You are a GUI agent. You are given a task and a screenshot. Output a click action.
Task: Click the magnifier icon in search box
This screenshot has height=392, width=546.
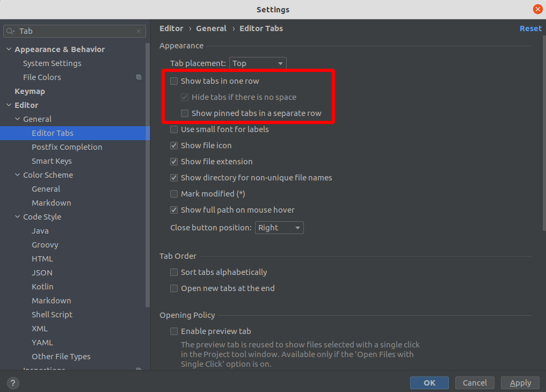click(11, 31)
